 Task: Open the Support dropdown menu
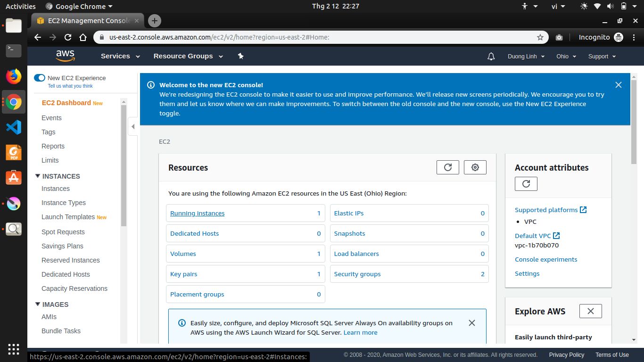point(602,57)
